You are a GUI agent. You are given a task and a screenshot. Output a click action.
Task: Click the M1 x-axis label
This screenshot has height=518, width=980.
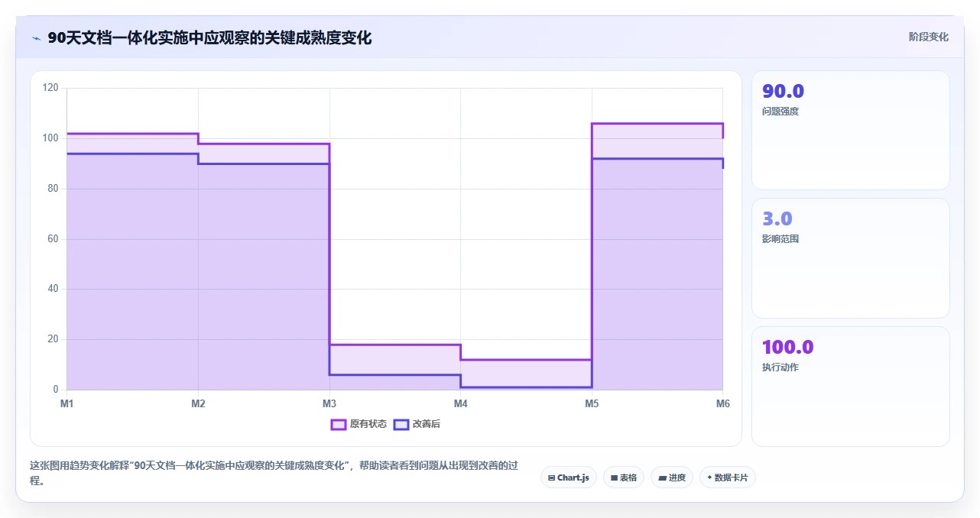[67, 403]
